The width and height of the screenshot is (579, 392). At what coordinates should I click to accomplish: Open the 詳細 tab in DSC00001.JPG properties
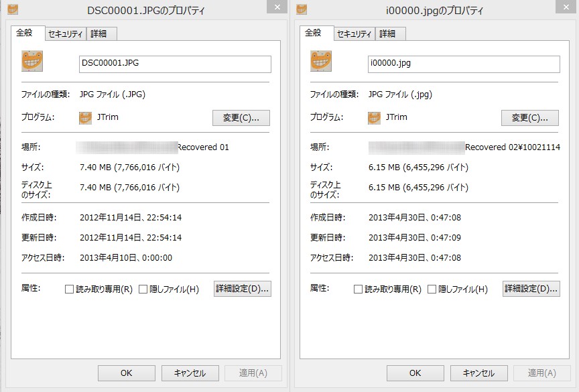(101, 34)
